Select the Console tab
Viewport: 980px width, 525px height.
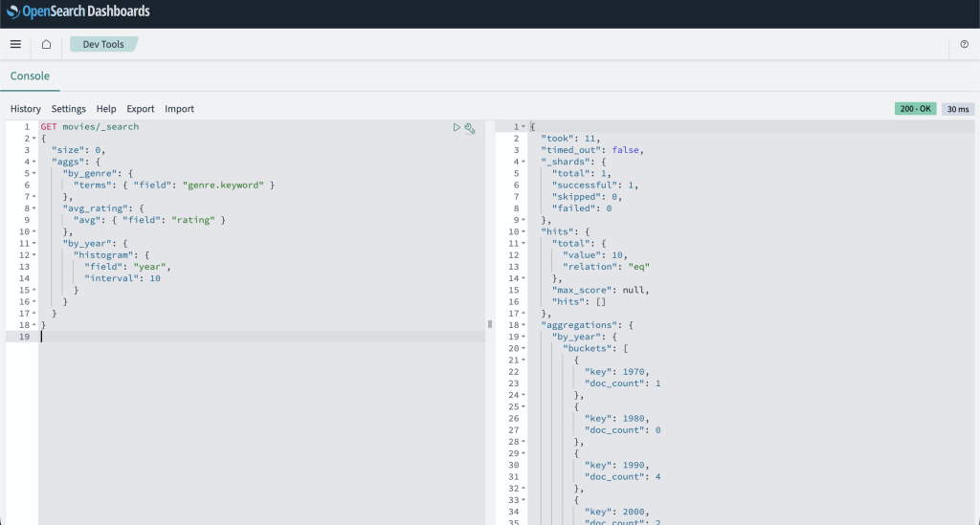pos(30,77)
